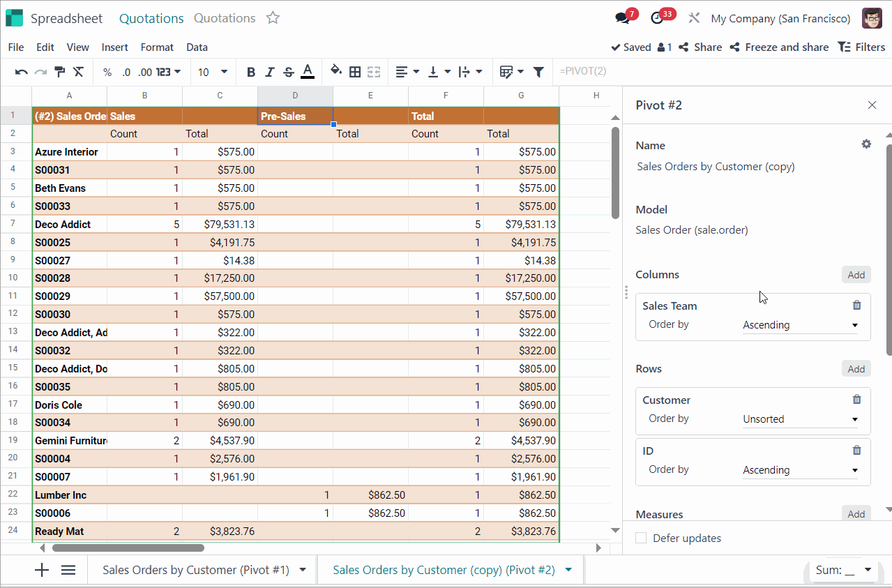892x588 pixels.
Task: Open the vertical alignment dropdown
Action: tap(439, 72)
